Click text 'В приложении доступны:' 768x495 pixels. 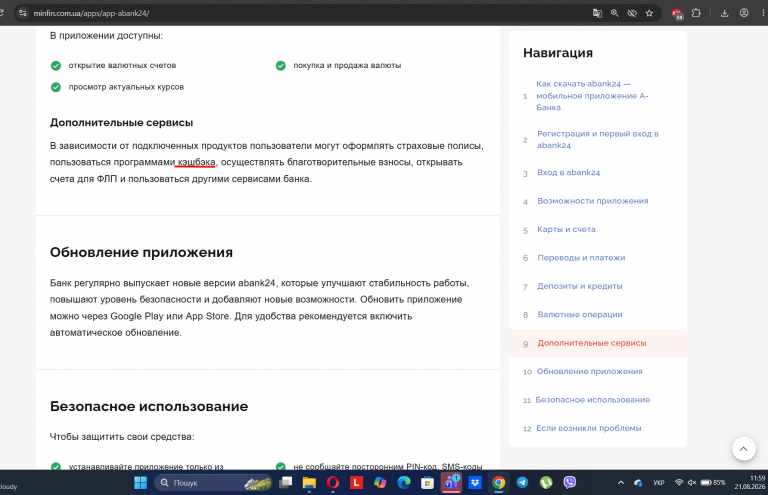coord(106,36)
